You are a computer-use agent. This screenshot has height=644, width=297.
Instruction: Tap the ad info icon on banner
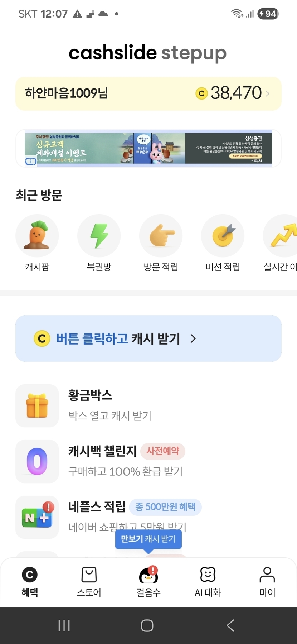(30, 161)
